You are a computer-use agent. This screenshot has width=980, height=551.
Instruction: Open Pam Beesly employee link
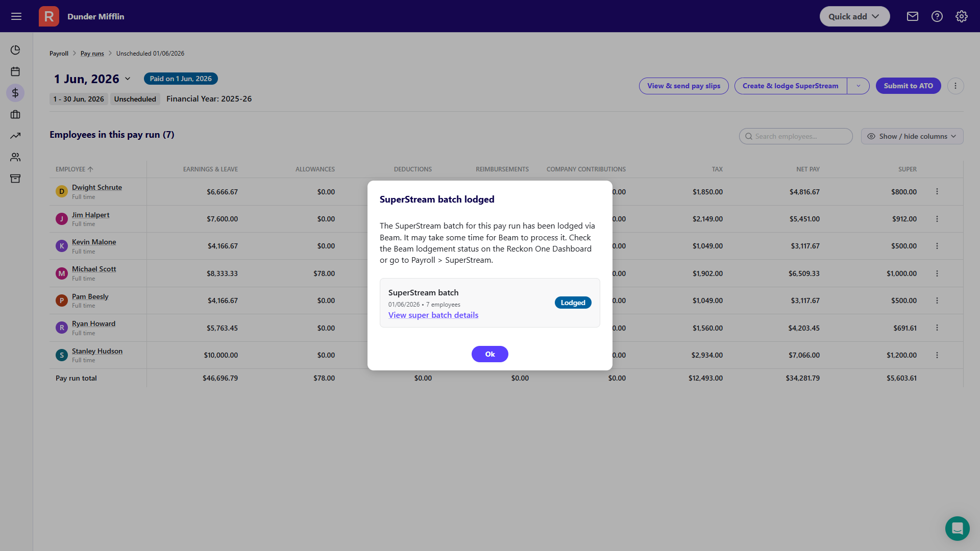[x=90, y=296]
